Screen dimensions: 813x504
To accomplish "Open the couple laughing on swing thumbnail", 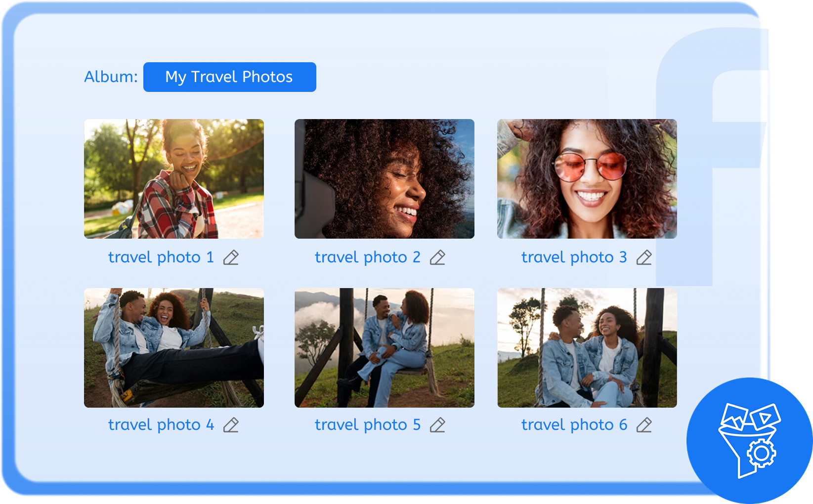I will (174, 348).
